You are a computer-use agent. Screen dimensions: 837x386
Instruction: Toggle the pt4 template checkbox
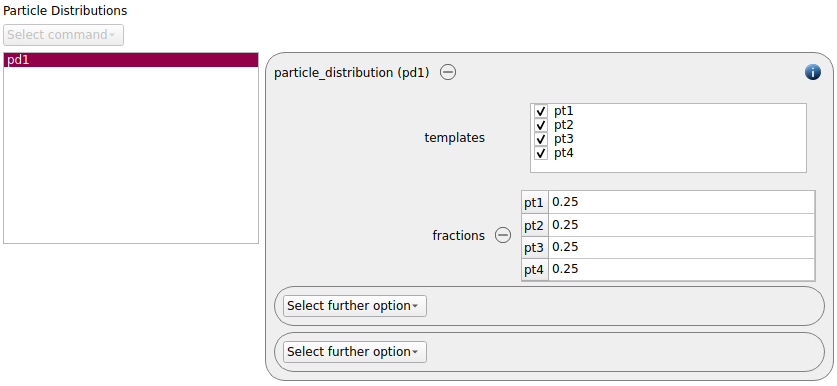(x=541, y=153)
